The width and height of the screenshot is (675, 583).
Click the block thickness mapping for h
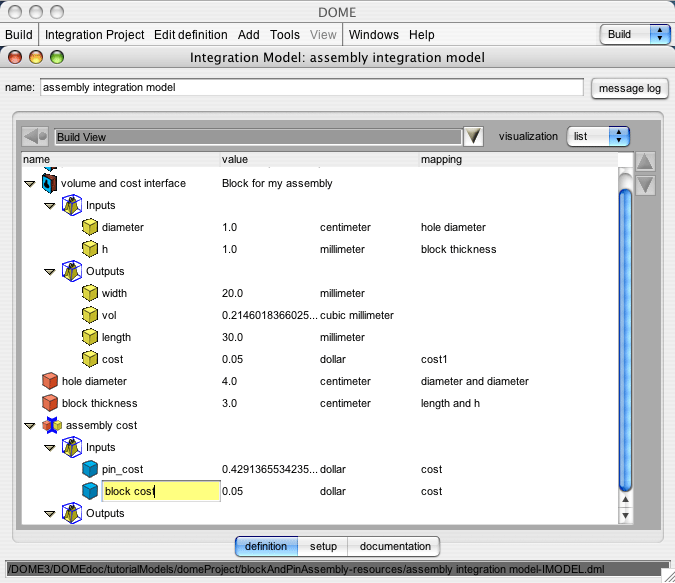[x=458, y=249]
